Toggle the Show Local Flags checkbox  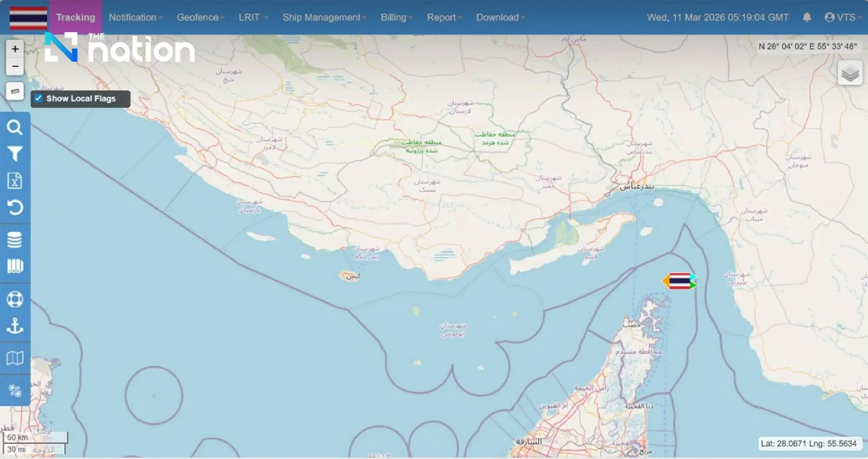pos(38,98)
